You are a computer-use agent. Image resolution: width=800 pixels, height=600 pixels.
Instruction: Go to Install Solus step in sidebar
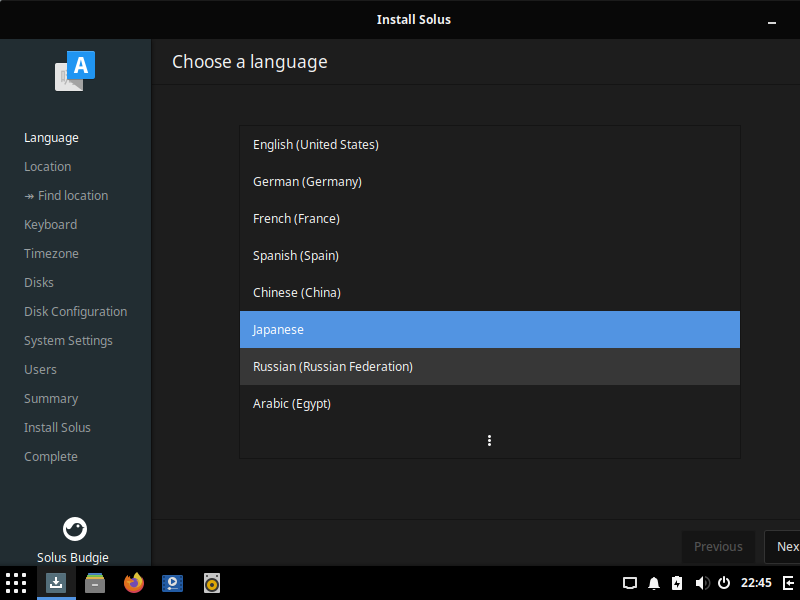[57, 428]
